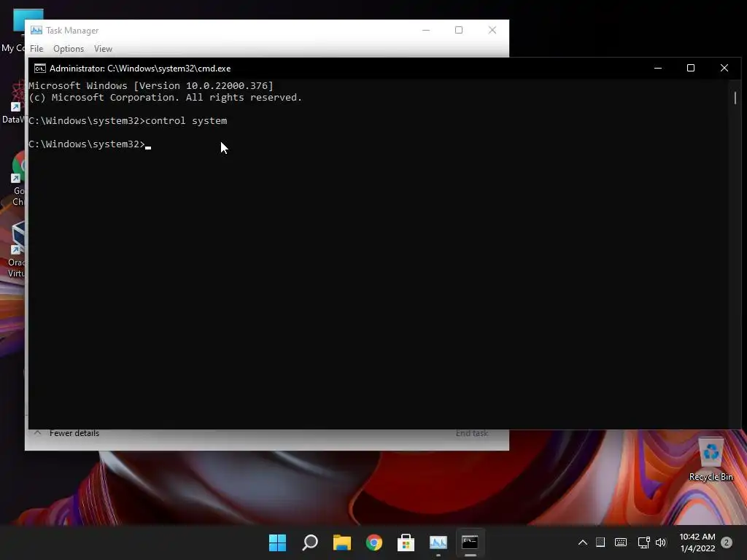Click the cmd vertical scrollbar thumb
Image resolution: width=747 pixels, height=560 pixels.
point(735,98)
